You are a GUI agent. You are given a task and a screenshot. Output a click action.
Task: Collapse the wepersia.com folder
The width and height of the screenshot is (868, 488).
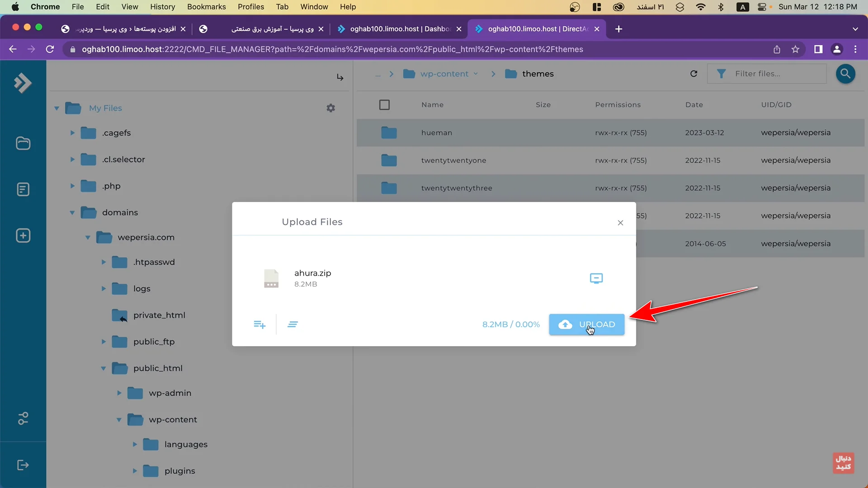click(88, 237)
